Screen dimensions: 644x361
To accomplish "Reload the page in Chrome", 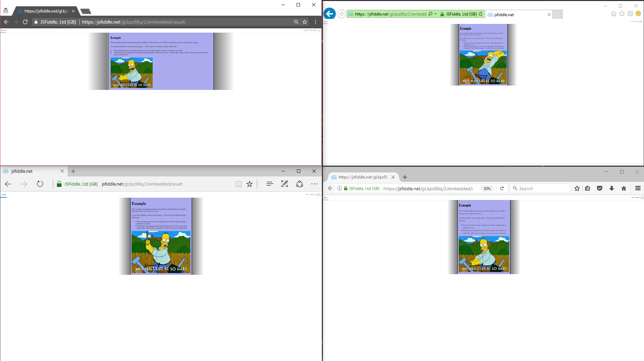I will click(x=25, y=22).
